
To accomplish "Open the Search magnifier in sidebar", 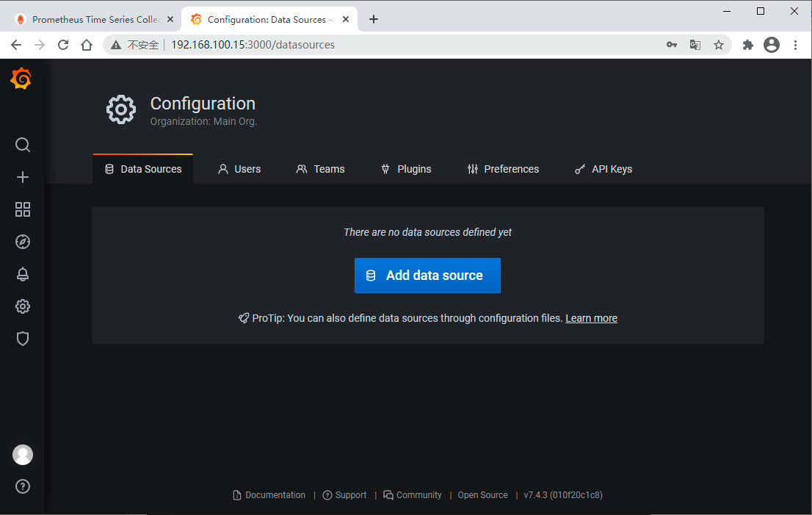I will pos(23,145).
